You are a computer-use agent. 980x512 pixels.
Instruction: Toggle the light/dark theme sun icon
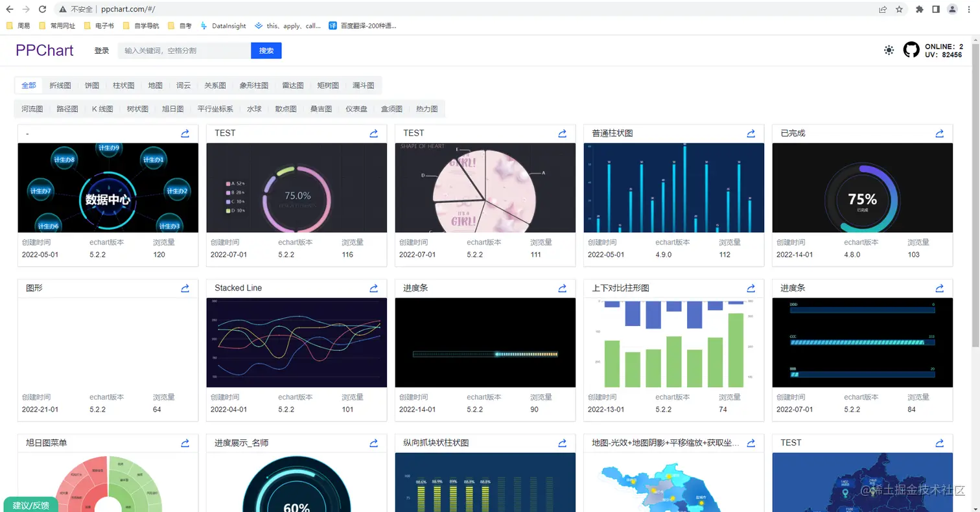pyautogui.click(x=889, y=51)
